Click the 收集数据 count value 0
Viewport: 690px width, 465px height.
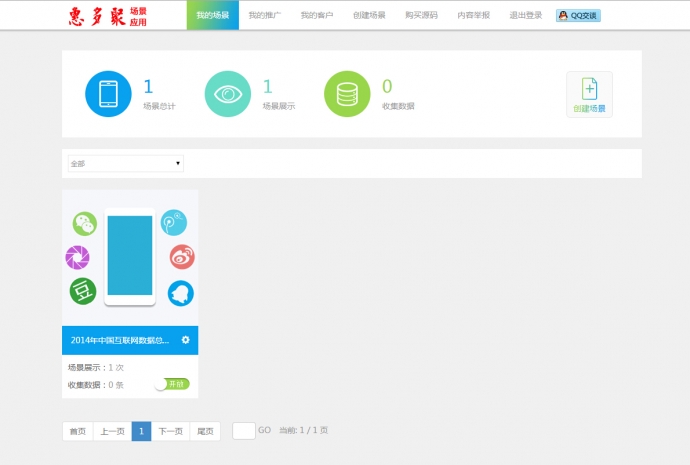[x=387, y=87]
